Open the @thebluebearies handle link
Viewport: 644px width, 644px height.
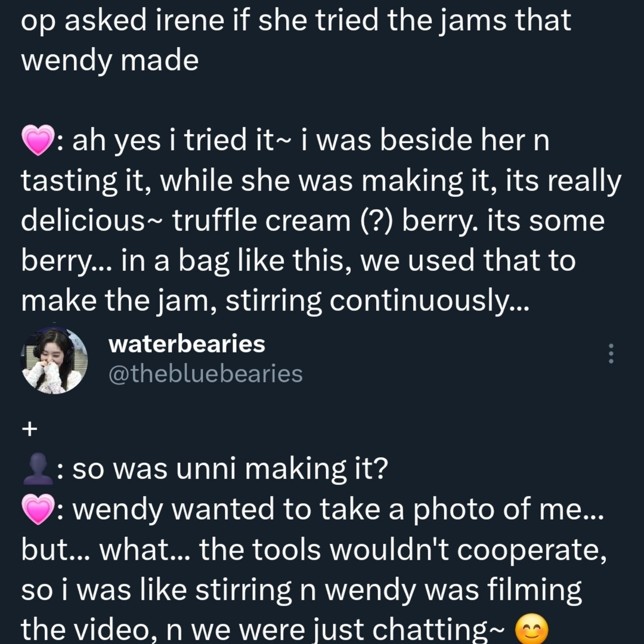point(205,374)
